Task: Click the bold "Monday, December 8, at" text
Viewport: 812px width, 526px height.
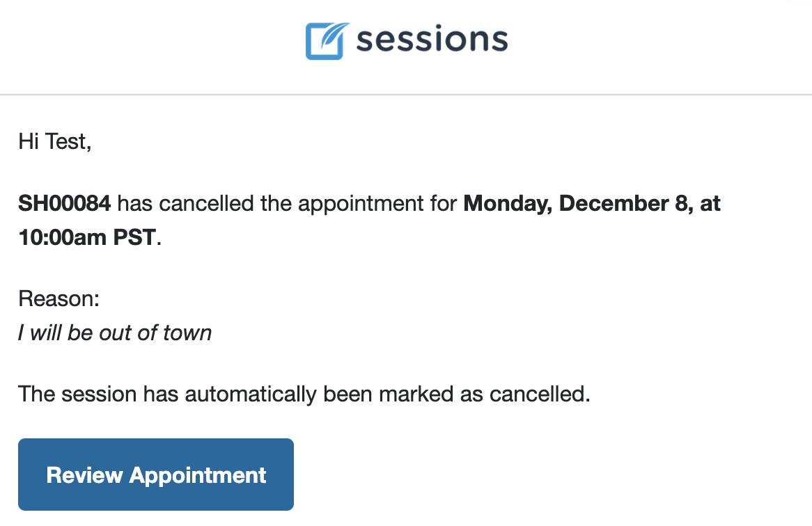Action: pos(591,204)
